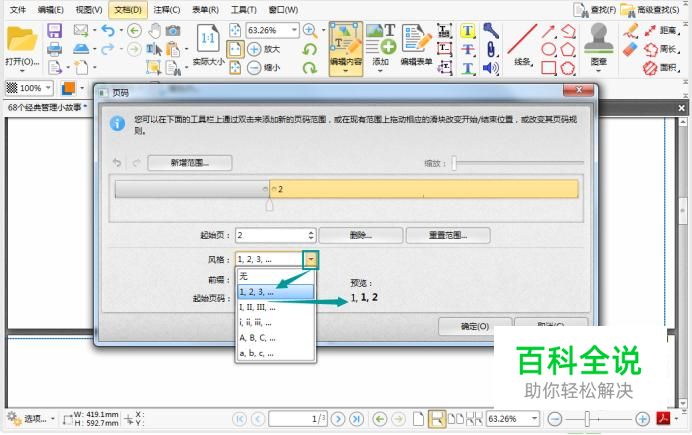Select the red oval shape tool
692x435 pixels.
pyautogui.click(x=549, y=49)
